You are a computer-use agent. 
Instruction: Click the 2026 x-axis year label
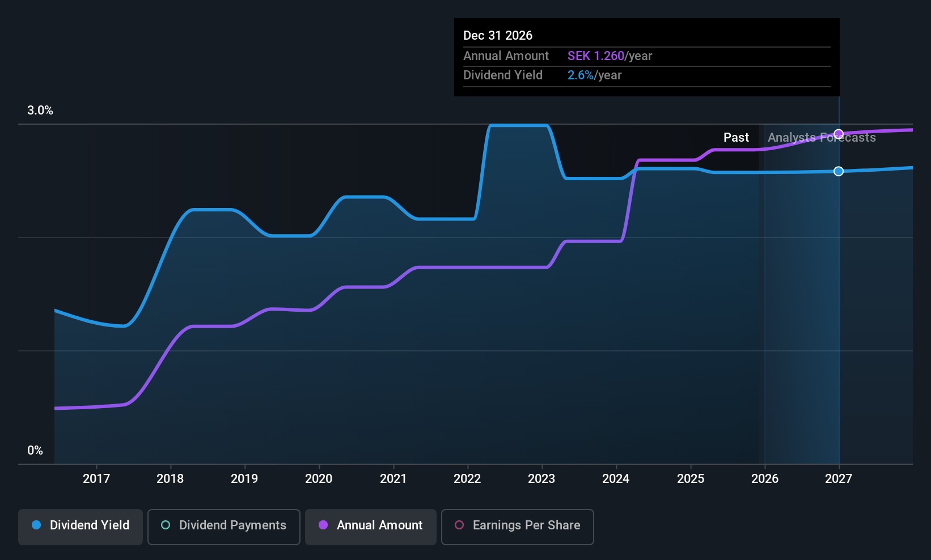pos(765,479)
